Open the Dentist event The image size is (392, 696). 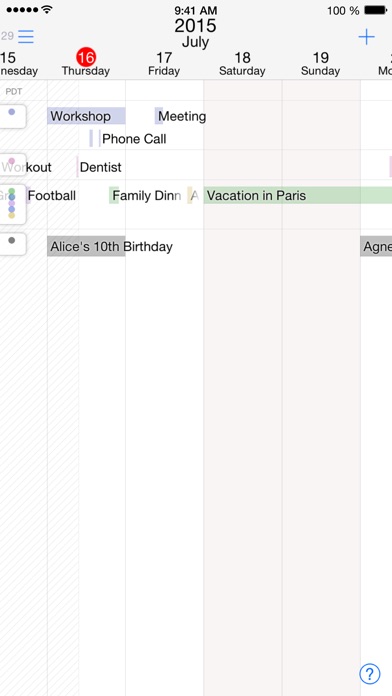coord(99,167)
